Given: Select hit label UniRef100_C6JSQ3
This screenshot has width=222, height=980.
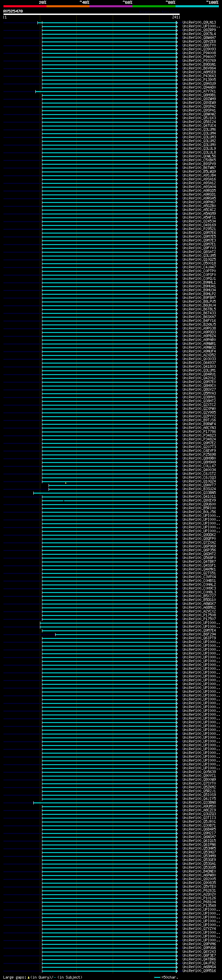Looking at the screenshot, I should click(199, 477).
